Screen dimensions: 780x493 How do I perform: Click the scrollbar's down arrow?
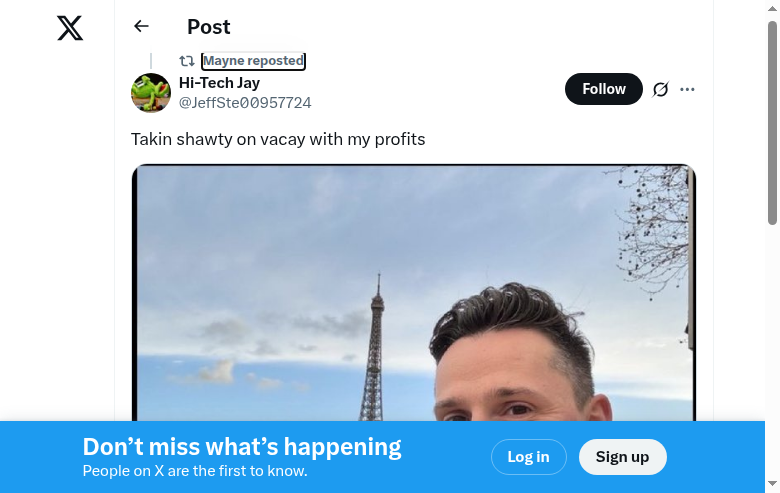coord(772,485)
